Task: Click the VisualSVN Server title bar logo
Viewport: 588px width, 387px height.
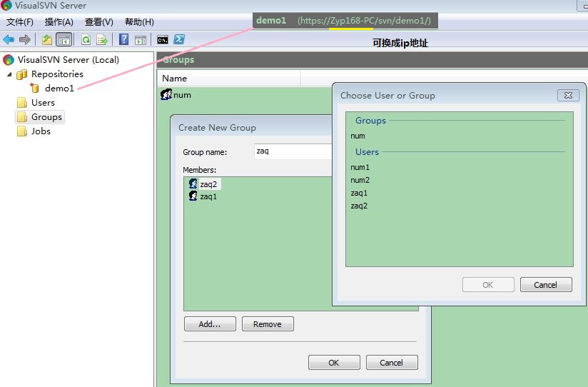Action: coord(6,5)
